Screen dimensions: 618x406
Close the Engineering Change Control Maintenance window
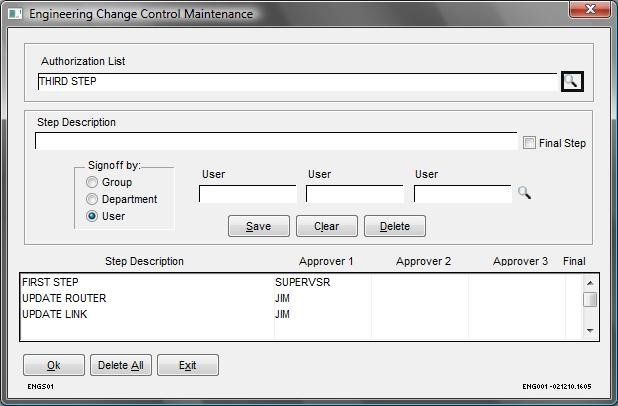coord(590,9)
